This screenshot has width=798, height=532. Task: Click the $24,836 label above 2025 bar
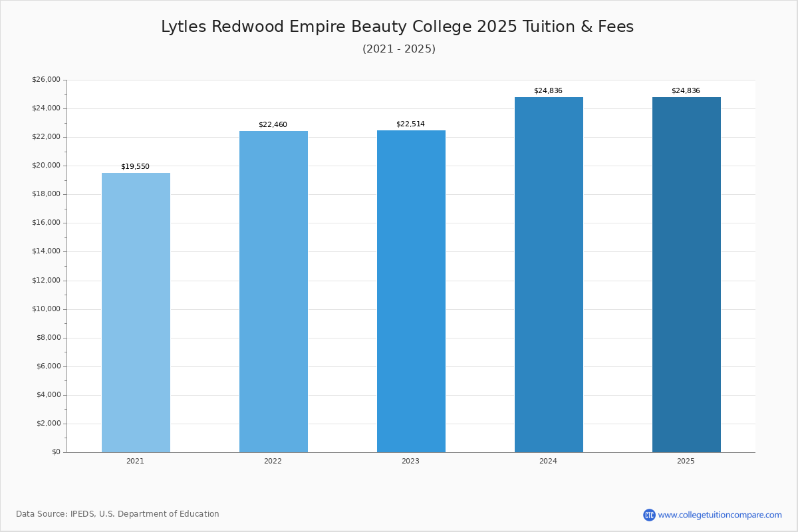686,90
